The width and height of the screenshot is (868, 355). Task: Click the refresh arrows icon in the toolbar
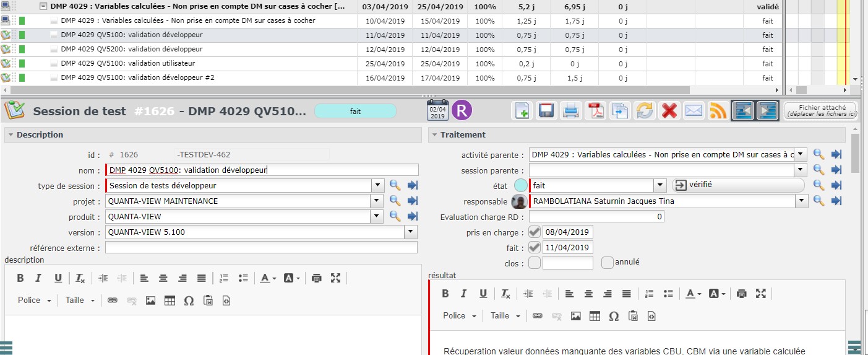[644, 111]
